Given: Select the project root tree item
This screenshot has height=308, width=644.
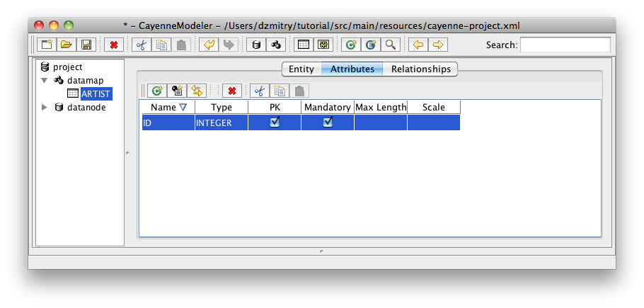Looking at the screenshot, I should click(x=67, y=67).
